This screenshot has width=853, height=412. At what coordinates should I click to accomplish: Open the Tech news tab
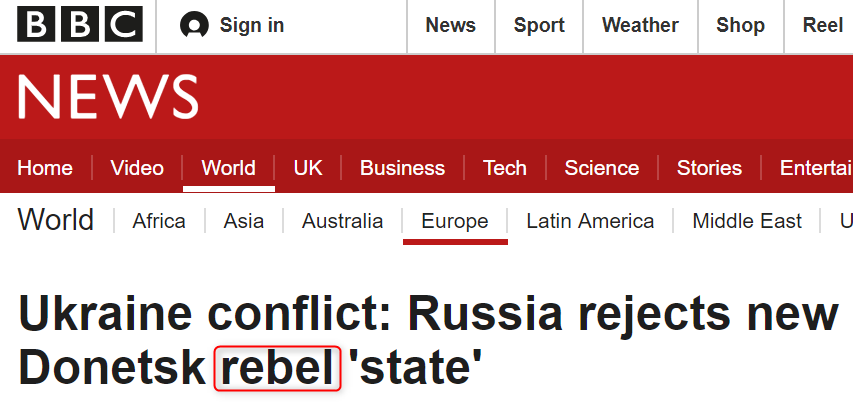pyautogui.click(x=504, y=168)
